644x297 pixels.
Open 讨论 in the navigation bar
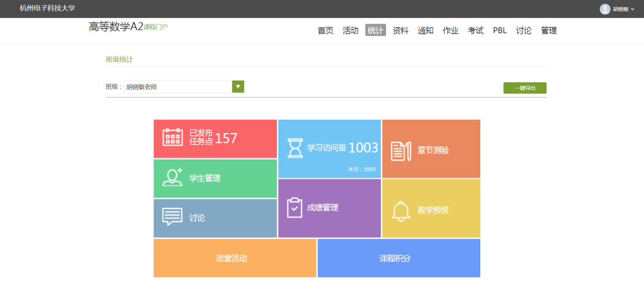coord(524,30)
